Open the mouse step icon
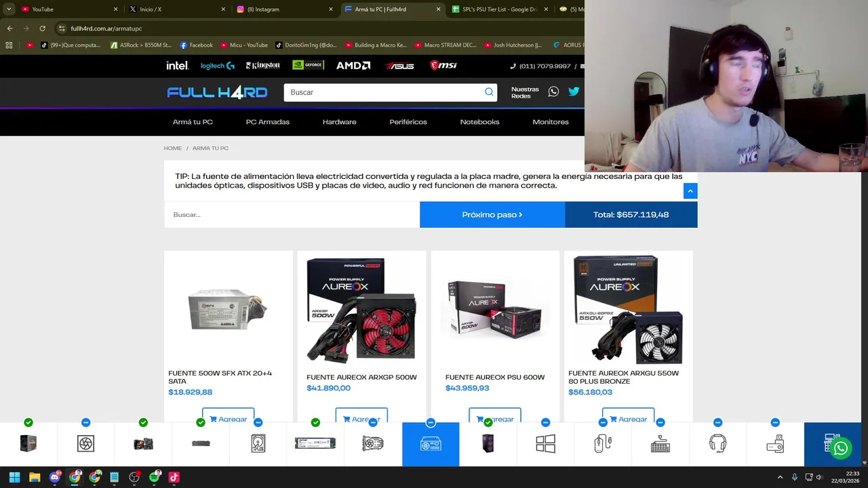The image size is (868, 488). click(603, 444)
